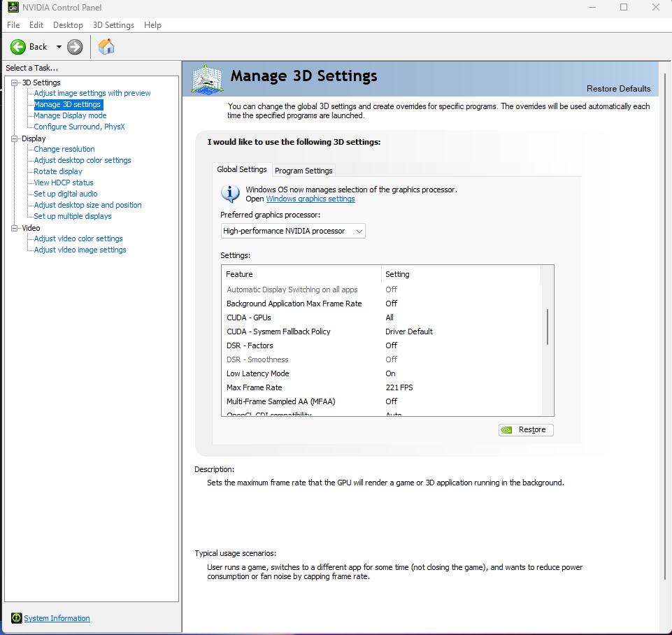Viewport: 672px width, 635px height.
Task: Select Adjust video image settings
Action: click(x=80, y=250)
